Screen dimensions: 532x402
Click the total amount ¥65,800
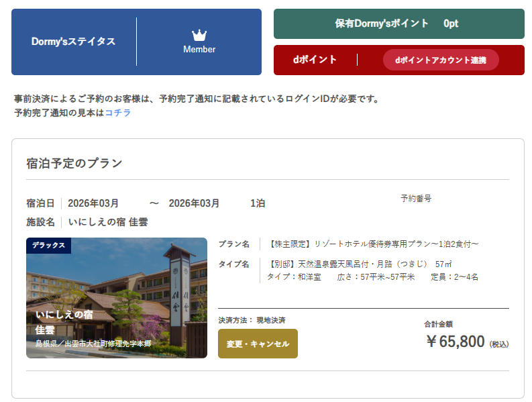pyautogui.click(x=455, y=342)
